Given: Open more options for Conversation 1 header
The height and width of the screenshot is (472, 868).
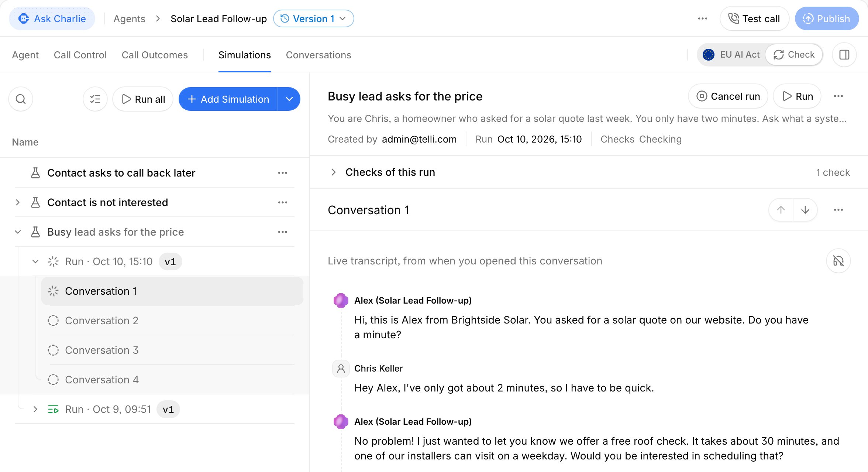Looking at the screenshot, I should (838, 210).
